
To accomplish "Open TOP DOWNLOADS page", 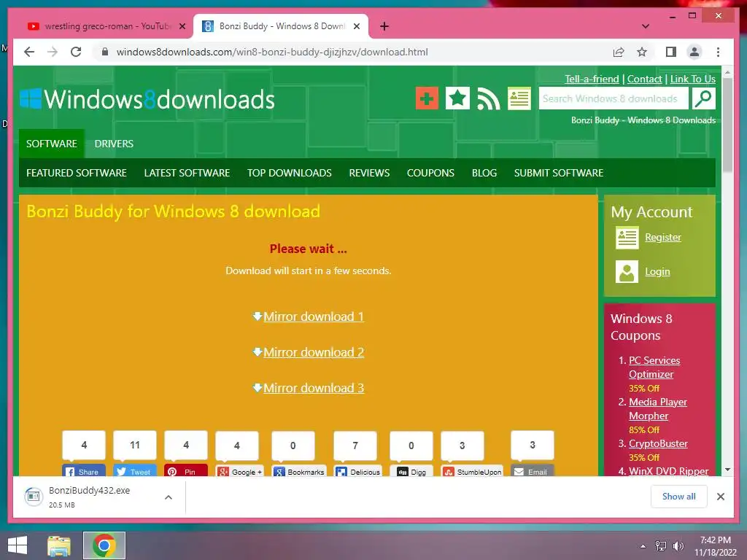I will click(x=289, y=173).
